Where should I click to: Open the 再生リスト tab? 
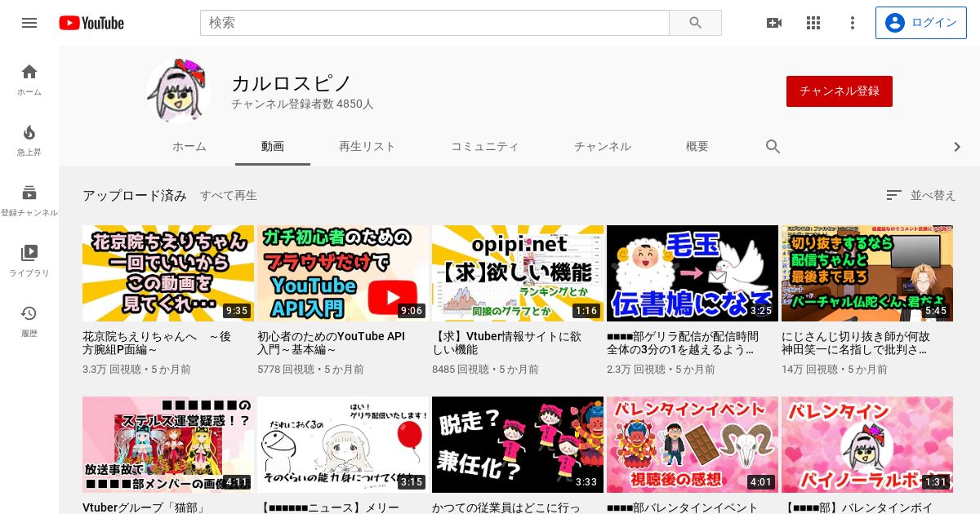pos(367,147)
